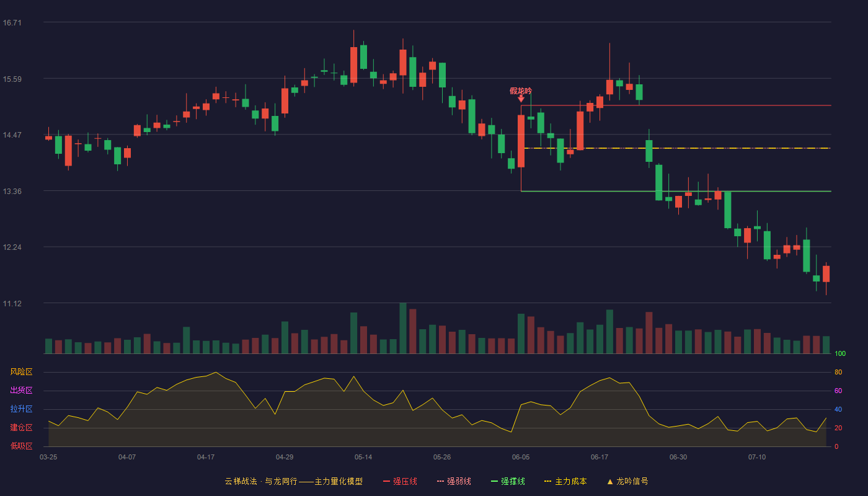Screen dimensions: 868x496
Task: Click the dashed 主力成本 legend line icon
Action: point(547,481)
